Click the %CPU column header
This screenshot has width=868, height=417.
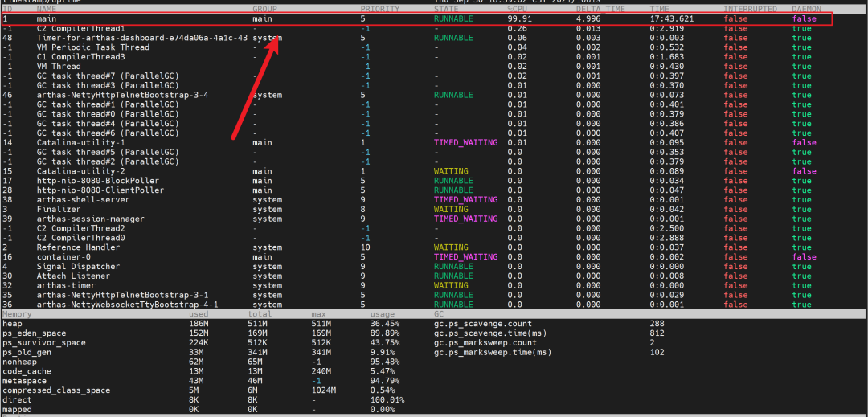click(x=518, y=10)
